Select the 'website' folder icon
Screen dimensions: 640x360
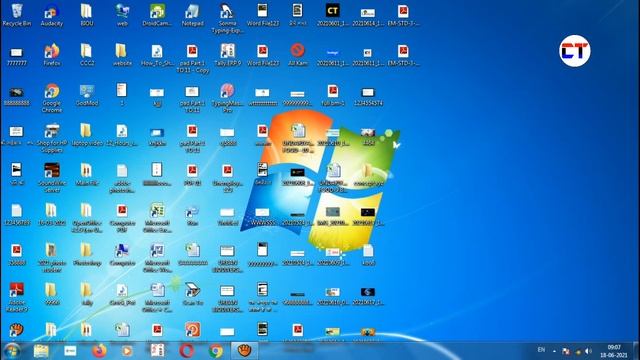pyautogui.click(x=122, y=55)
